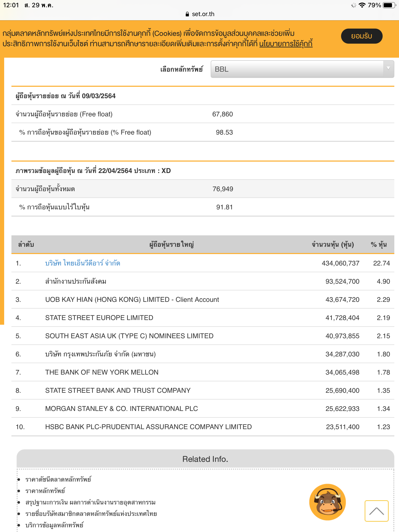Screen dimensions: 399x532
Task: Click the ผู้ถือหุ้นรายใหญ่ column header
Action: point(171,244)
